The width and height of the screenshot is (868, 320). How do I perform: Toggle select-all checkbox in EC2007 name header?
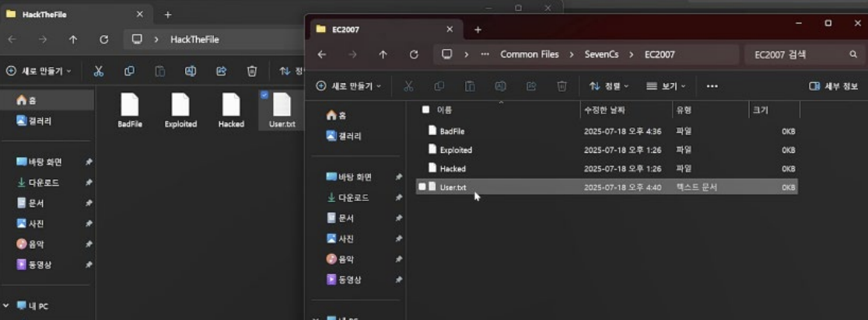tap(425, 110)
